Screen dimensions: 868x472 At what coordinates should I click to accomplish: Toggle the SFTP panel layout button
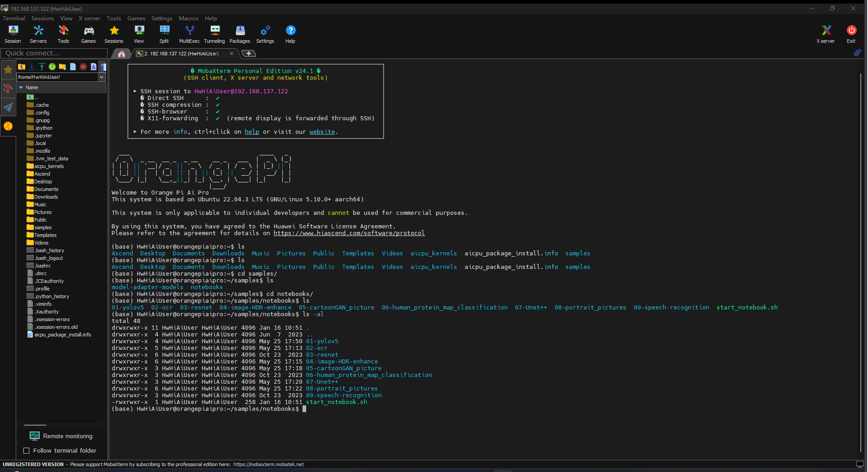click(x=103, y=67)
